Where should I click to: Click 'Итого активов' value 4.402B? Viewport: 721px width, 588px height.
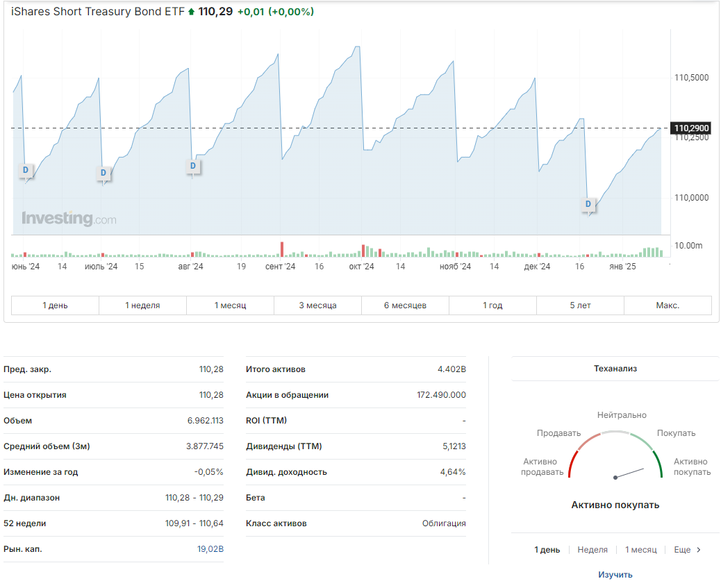[451, 369]
